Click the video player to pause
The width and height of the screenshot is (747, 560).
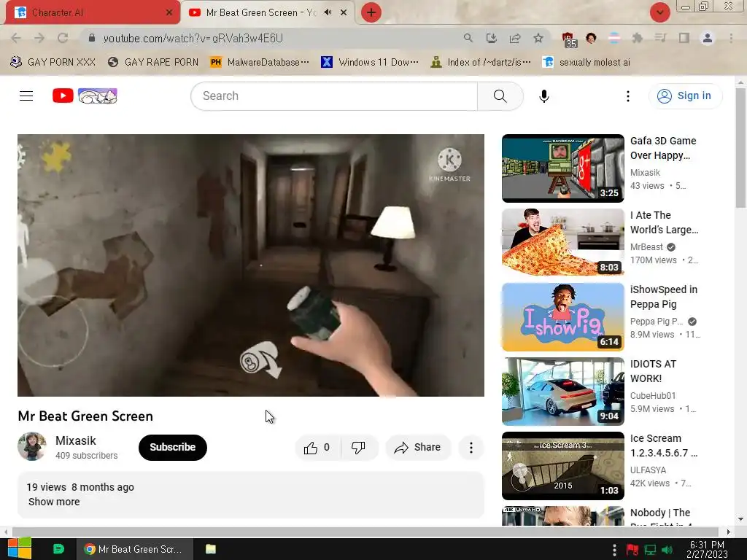click(x=251, y=265)
